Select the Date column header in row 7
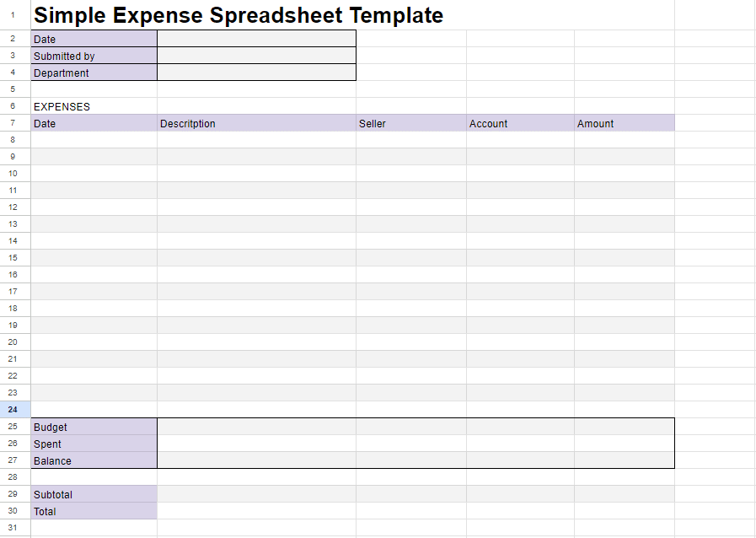This screenshot has height=538, width=756. [x=94, y=123]
